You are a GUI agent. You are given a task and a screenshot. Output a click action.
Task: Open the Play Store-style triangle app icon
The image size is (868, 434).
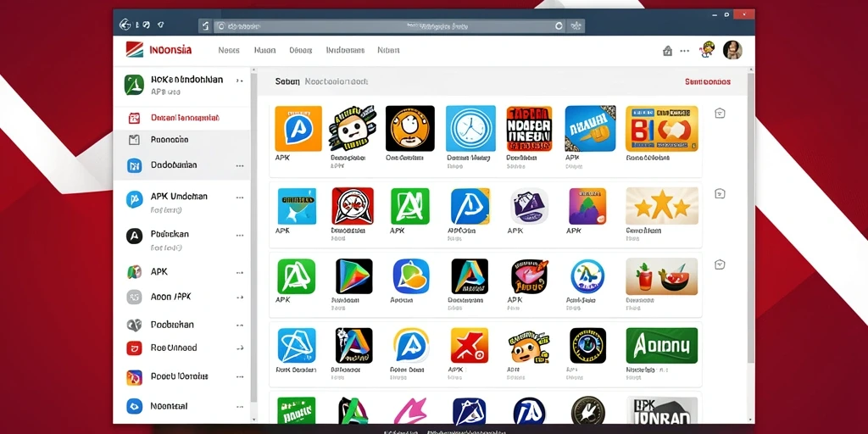tap(354, 276)
